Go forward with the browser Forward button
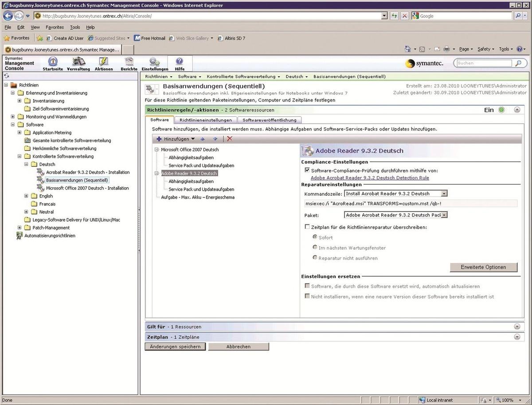 point(19,16)
